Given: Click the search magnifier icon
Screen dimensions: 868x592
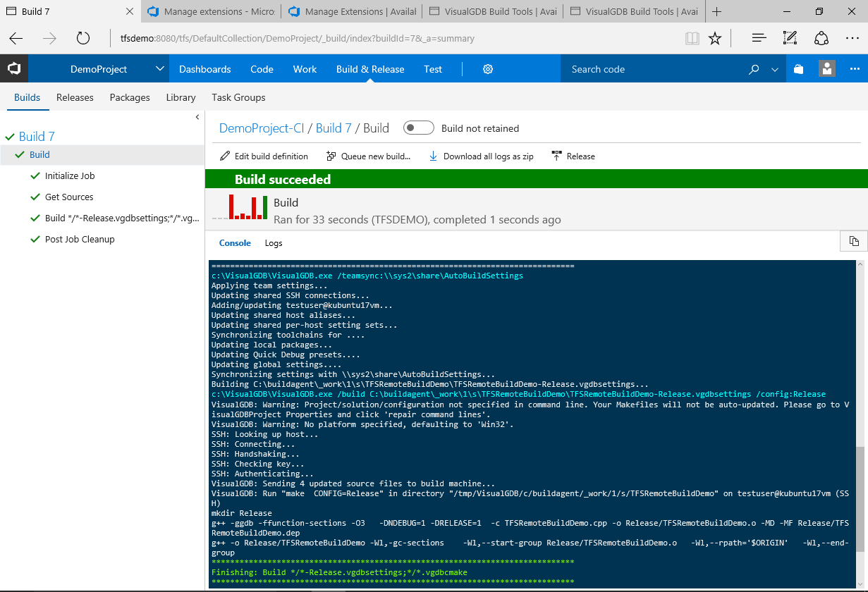Looking at the screenshot, I should pos(754,69).
